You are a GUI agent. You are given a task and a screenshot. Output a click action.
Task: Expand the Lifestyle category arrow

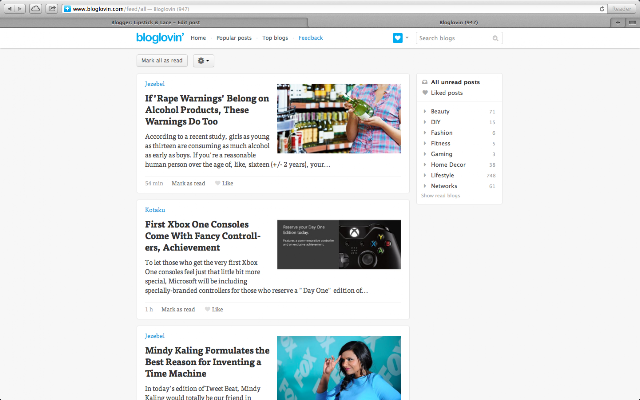point(424,175)
